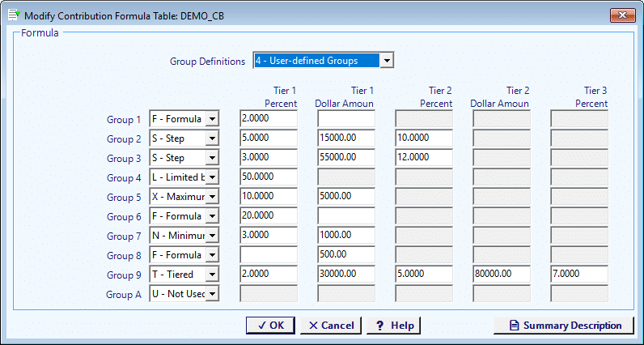The height and width of the screenshot is (345, 644).
Task: Click Group 3 Tier 2 Percent field 12.0000
Action: click(424, 157)
